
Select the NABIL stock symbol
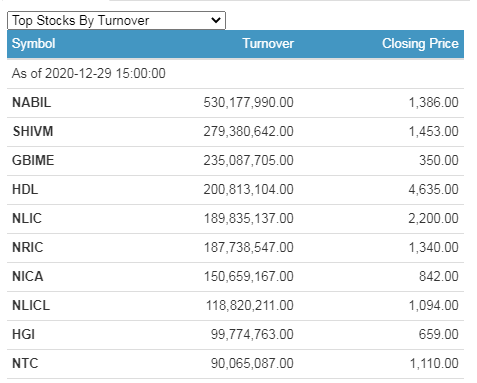point(32,102)
